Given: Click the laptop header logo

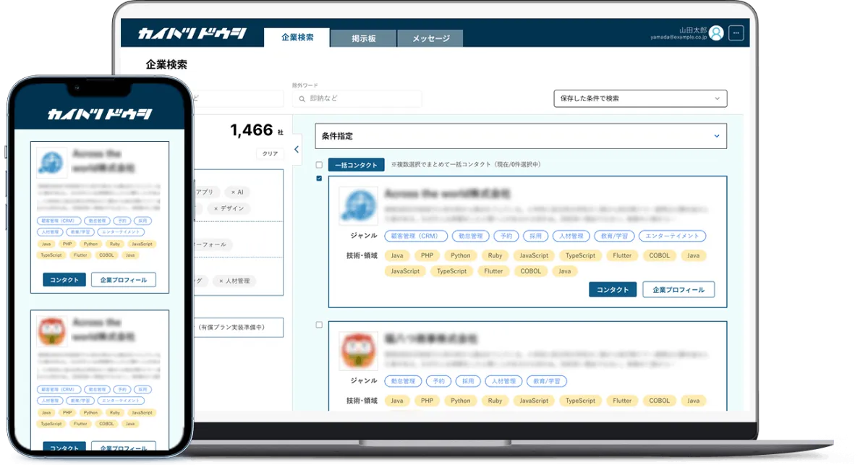Looking at the screenshot, I should point(192,34).
